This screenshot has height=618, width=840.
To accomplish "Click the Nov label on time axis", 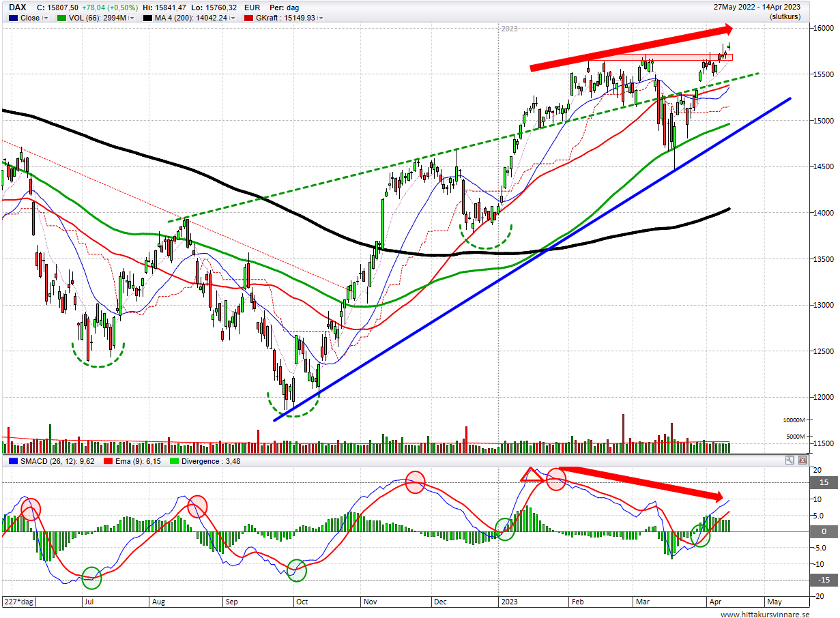I will 371,602.
